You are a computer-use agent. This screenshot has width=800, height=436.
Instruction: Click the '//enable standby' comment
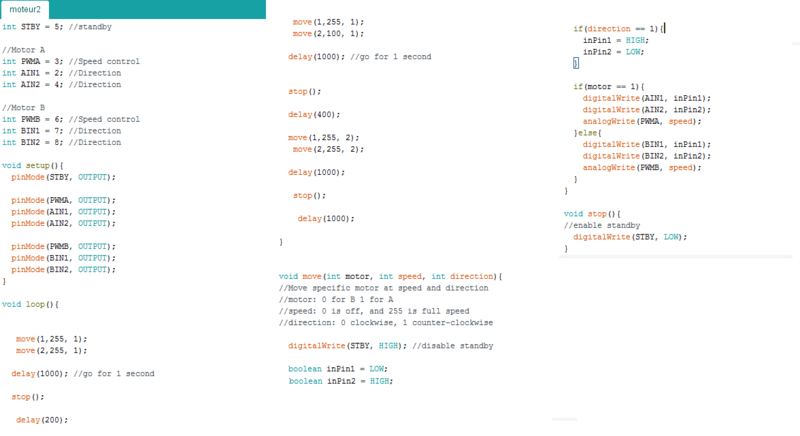point(602,225)
